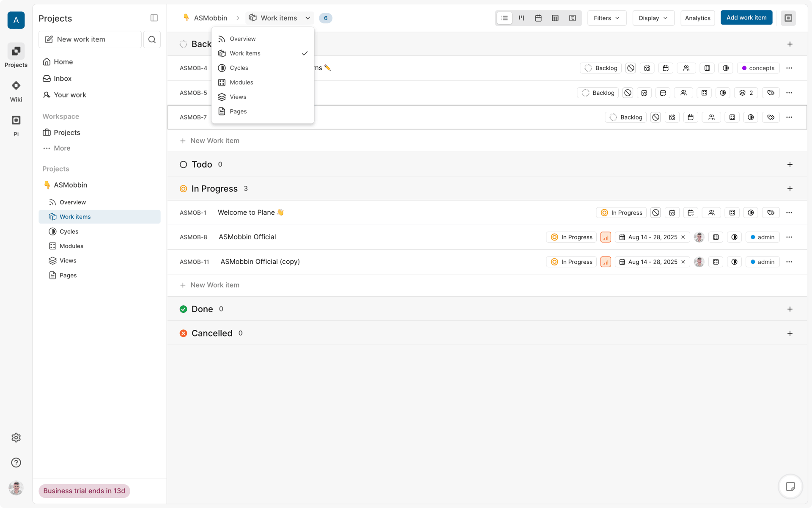Select Views in the dropdown menu
This screenshot has width=812, height=508.
point(263,97)
